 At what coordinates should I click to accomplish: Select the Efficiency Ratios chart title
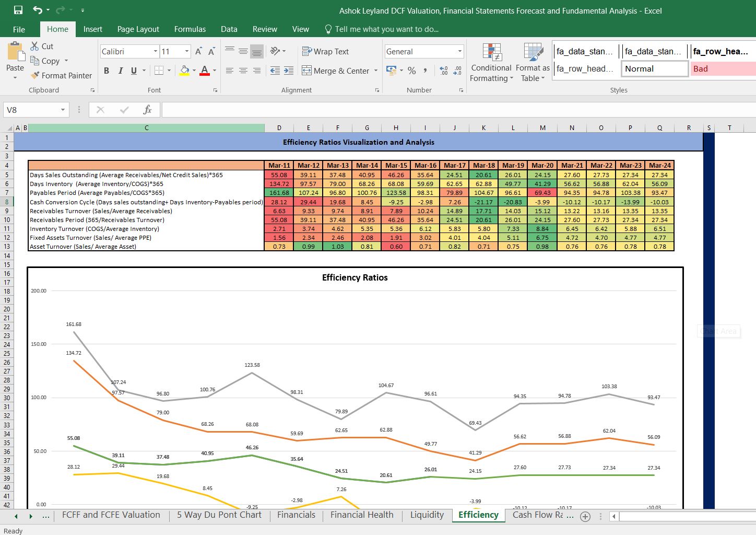pyautogui.click(x=355, y=277)
